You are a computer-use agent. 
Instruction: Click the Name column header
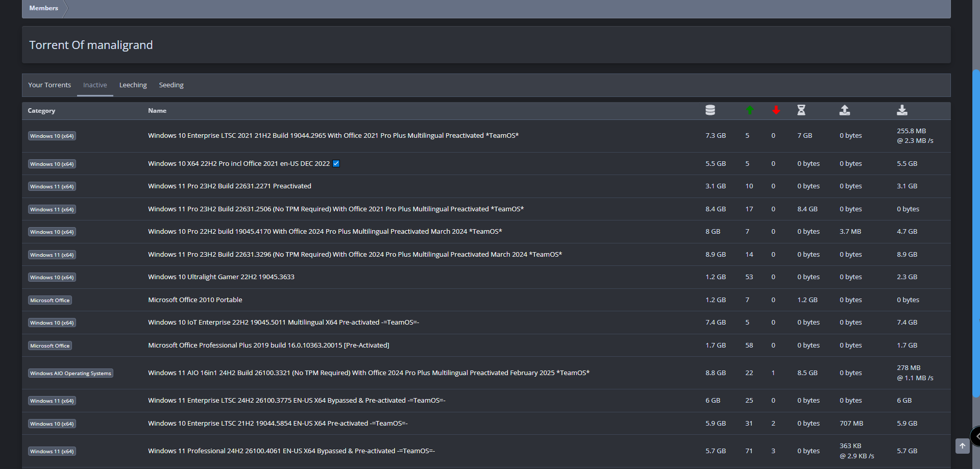point(157,111)
